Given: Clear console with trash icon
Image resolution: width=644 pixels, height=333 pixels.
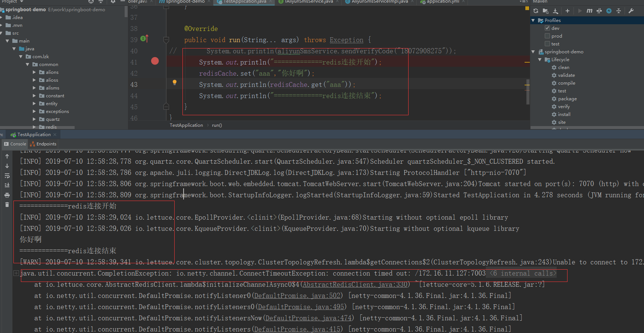Looking at the screenshot, I should (x=7, y=205).
